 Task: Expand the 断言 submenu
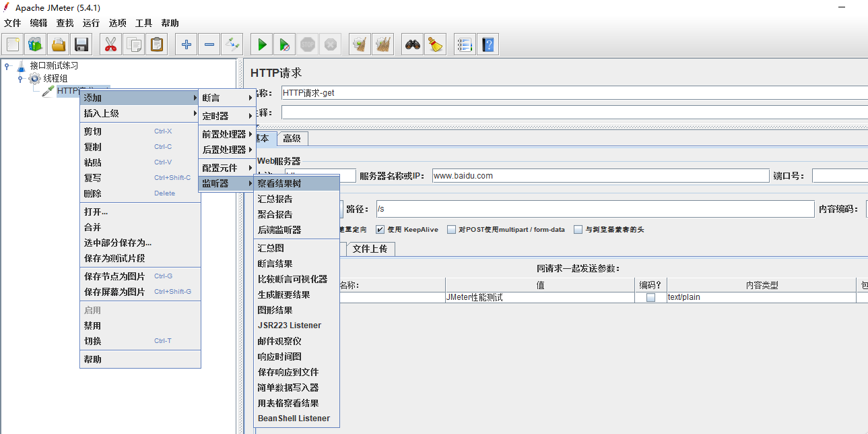coord(227,98)
